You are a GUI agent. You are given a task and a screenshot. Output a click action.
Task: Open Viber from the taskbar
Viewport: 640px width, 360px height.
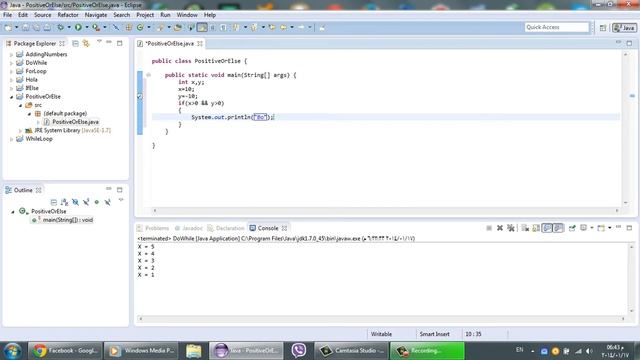pos(299,351)
